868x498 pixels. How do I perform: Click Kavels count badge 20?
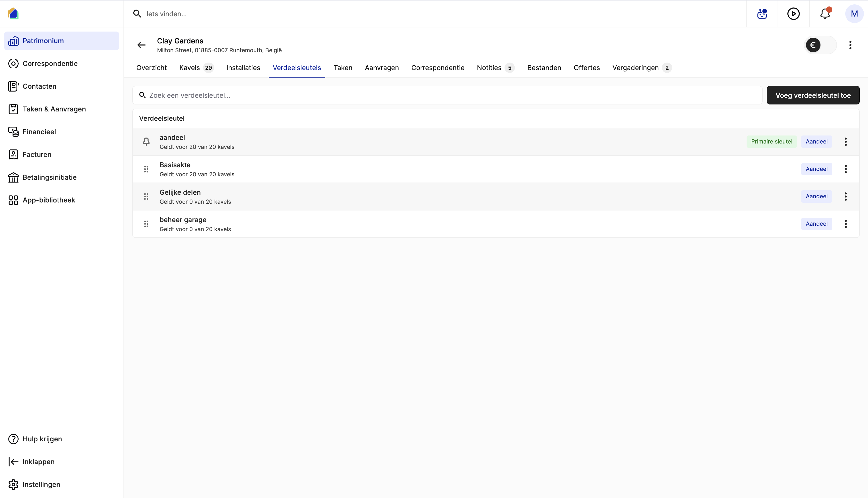(x=208, y=68)
